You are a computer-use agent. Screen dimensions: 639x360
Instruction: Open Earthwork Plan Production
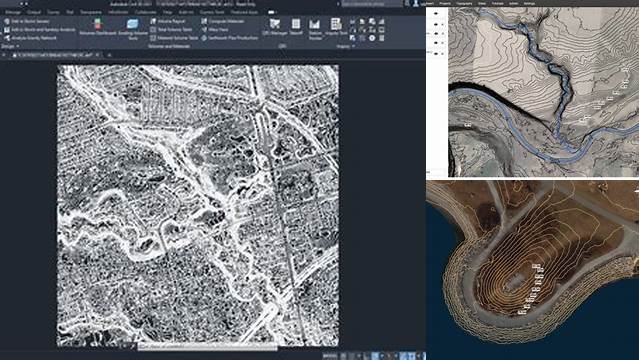pos(229,38)
